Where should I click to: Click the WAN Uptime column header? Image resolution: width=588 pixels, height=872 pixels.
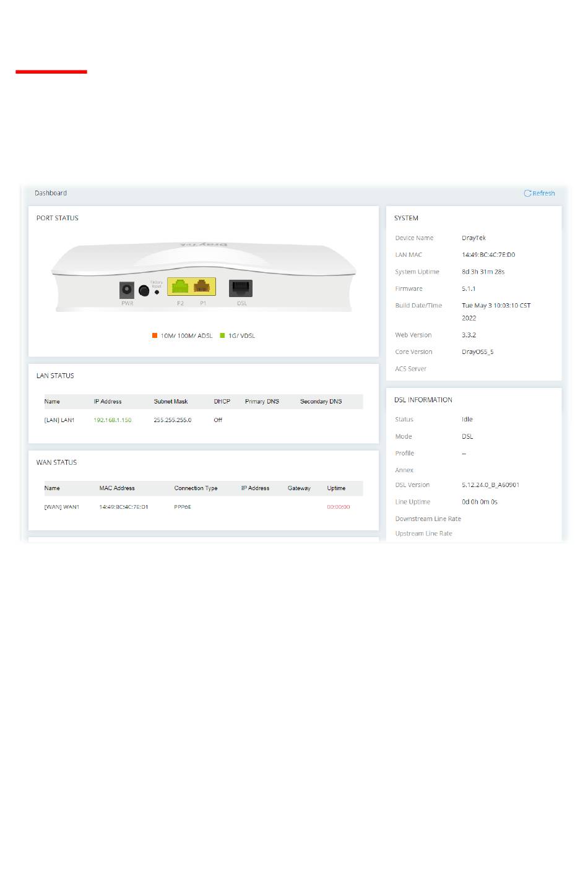(336, 488)
